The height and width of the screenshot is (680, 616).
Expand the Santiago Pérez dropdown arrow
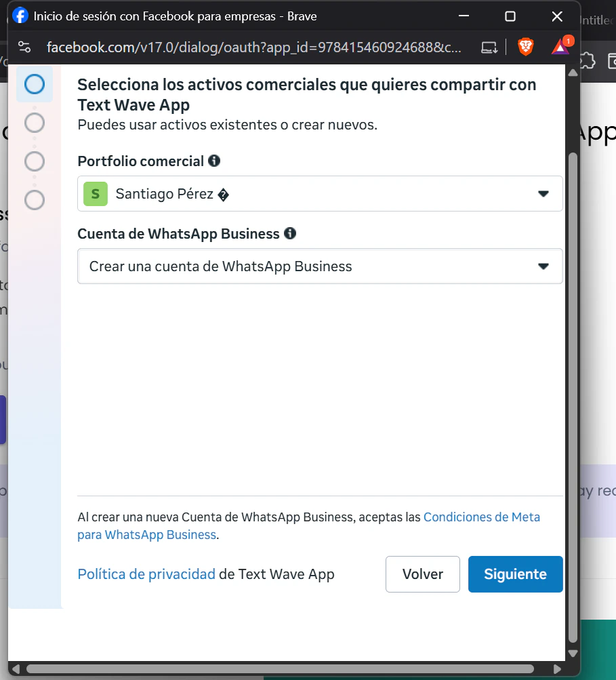point(543,194)
